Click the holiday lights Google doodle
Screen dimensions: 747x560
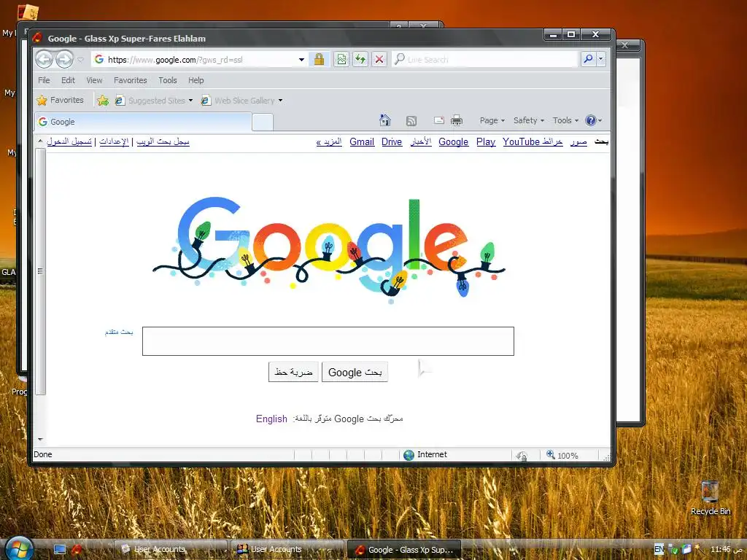pos(328,250)
